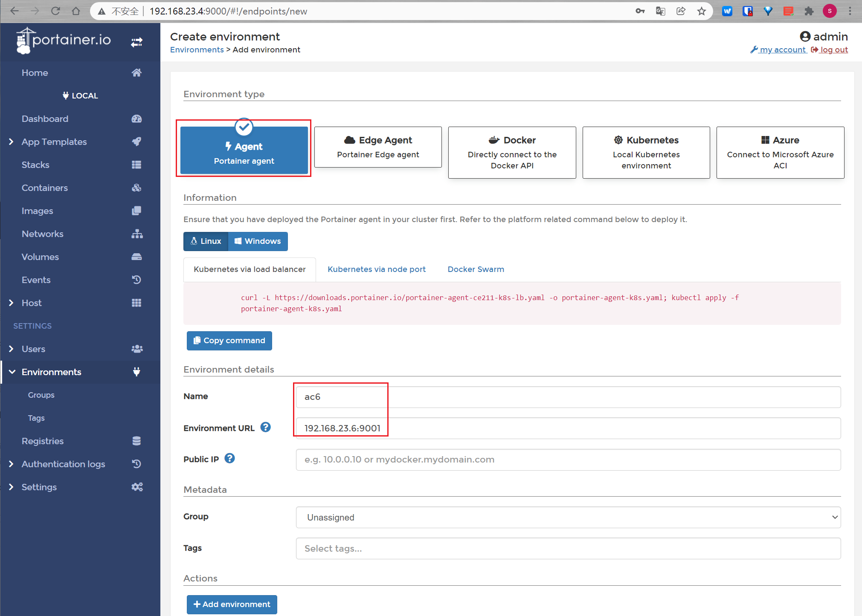
Task: Click the Images clone icon
Action: pyautogui.click(x=136, y=211)
